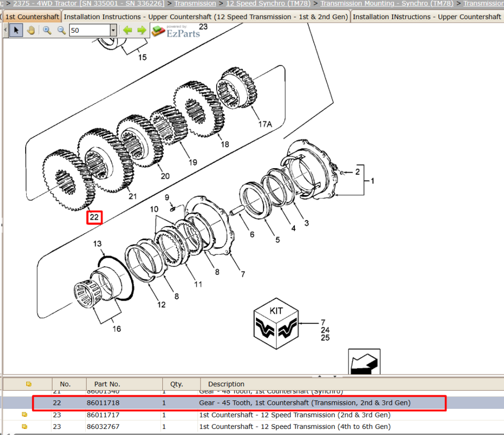Click callout 4 on the diagram

[293, 228]
